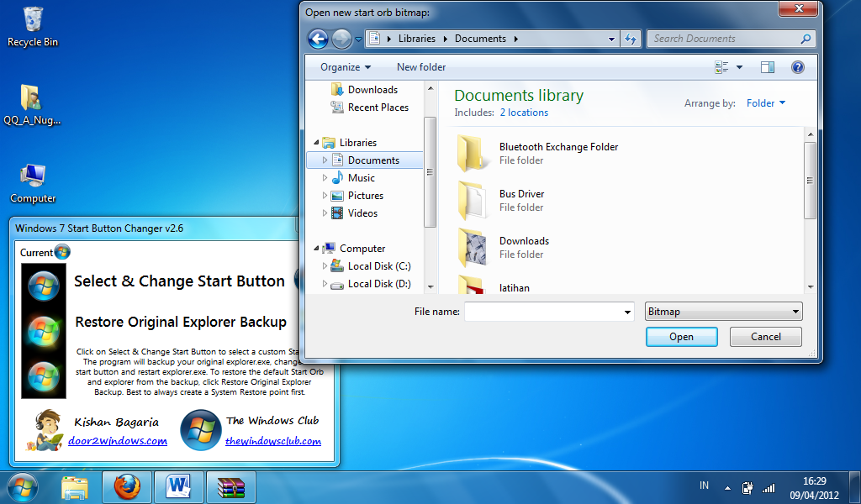861x504 pixels.
Task: Open the Bitmap file type dropdown
Action: click(723, 312)
